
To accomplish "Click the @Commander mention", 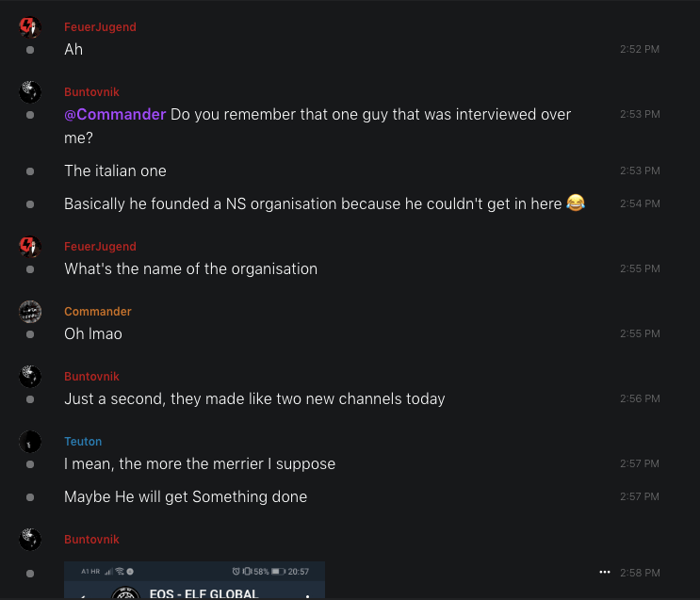I will (115, 115).
